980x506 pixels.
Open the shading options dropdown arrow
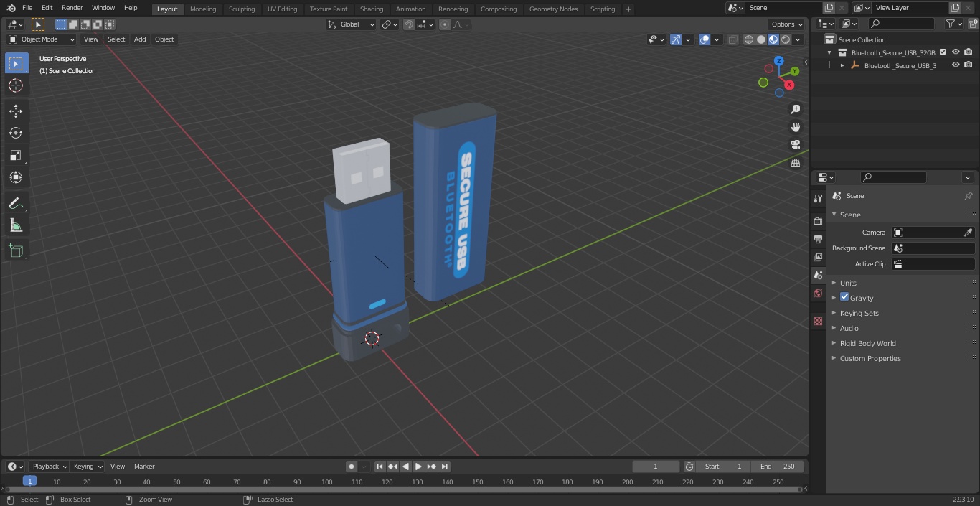(x=798, y=39)
